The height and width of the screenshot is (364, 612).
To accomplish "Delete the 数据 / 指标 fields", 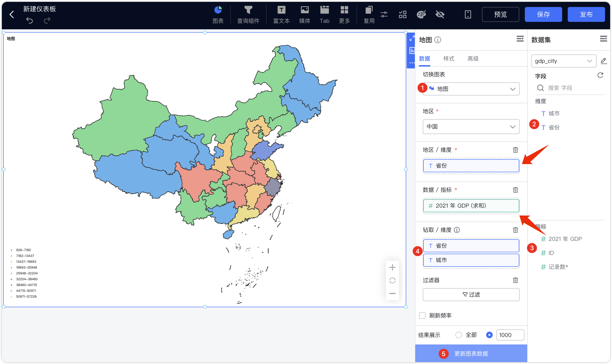I will click(515, 190).
